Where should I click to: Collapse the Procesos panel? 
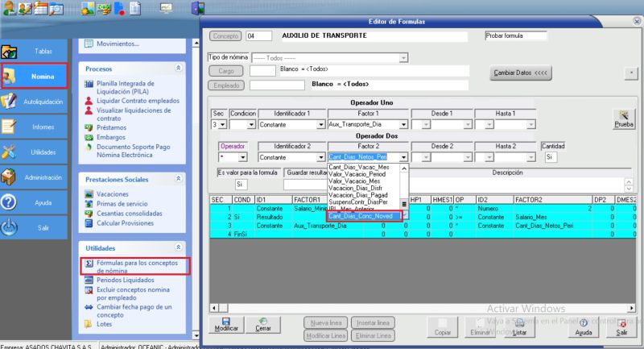pyautogui.click(x=178, y=69)
